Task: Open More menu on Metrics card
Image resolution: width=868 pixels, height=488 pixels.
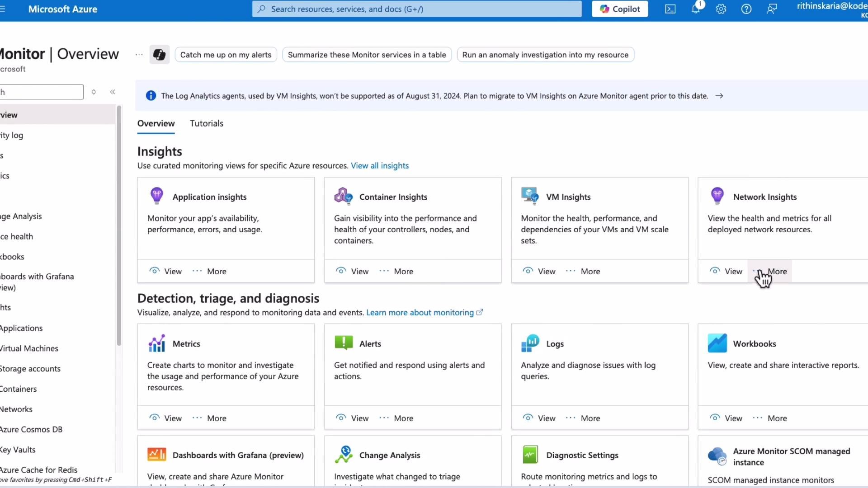Action: point(209,418)
